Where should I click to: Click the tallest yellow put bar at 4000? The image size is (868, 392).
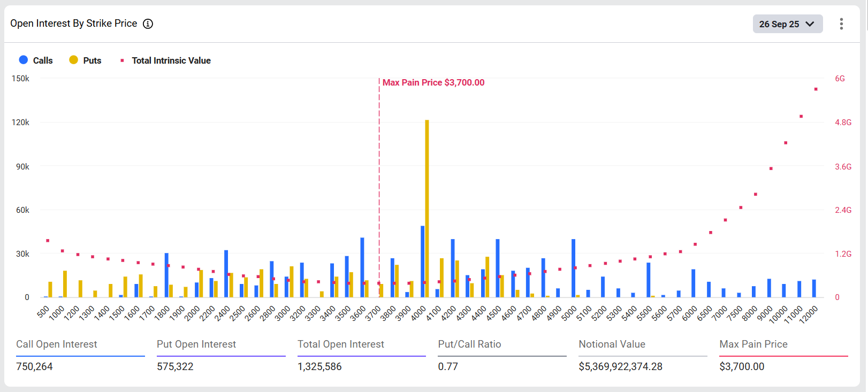click(x=427, y=209)
